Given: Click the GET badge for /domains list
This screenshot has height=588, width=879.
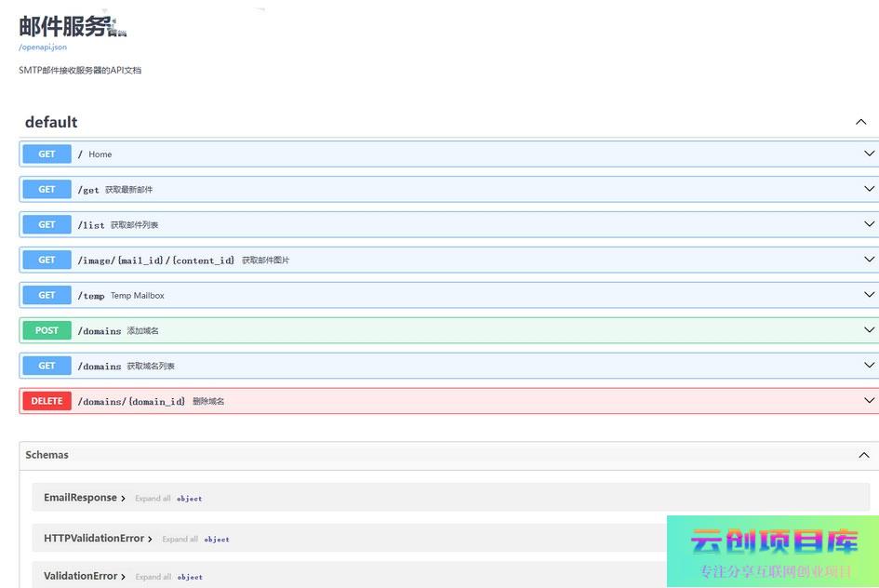Looking at the screenshot, I should [47, 367].
